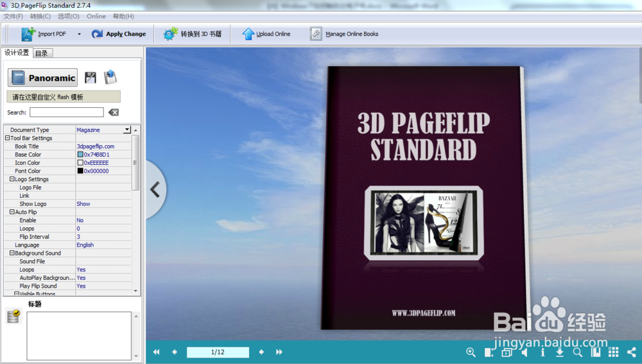Click the auto play slideshow icon
Viewport: 642px width, 364px height.
pos(507,352)
